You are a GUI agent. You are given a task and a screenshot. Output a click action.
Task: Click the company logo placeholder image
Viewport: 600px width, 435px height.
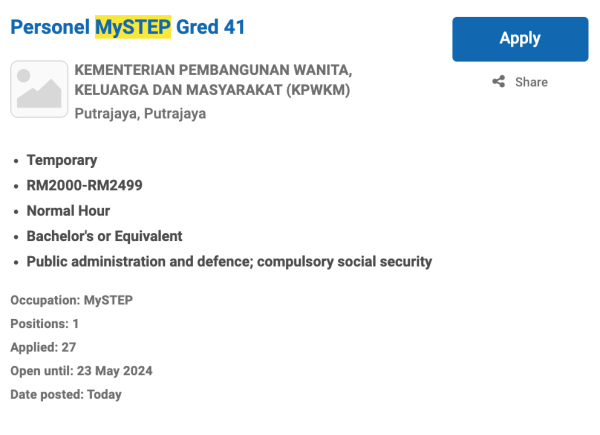coord(38,91)
